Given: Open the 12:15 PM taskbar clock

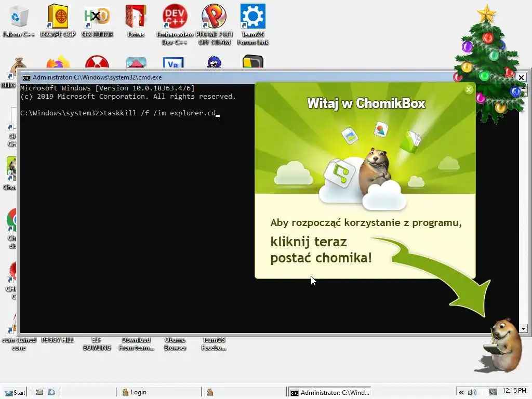Looking at the screenshot, I should [x=514, y=391].
